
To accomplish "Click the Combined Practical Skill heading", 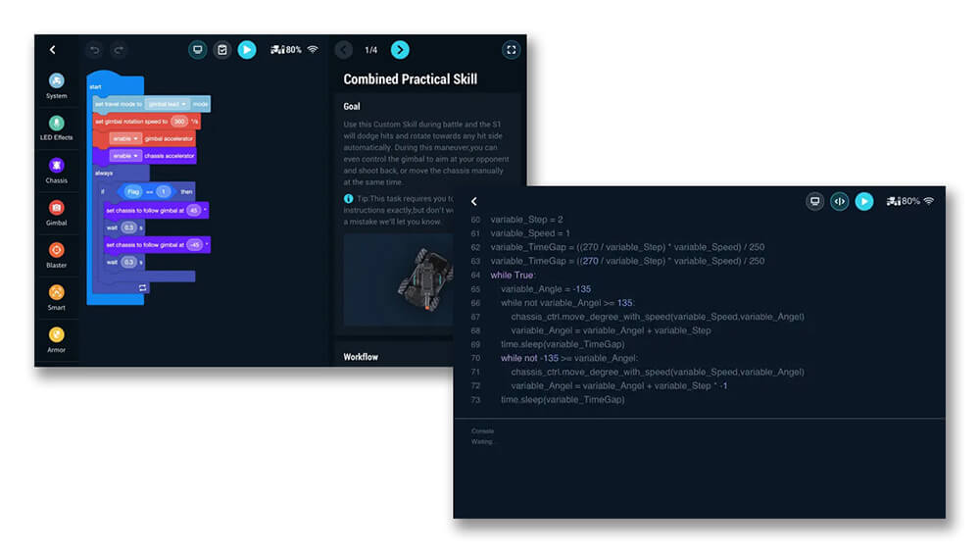I will tap(410, 78).
